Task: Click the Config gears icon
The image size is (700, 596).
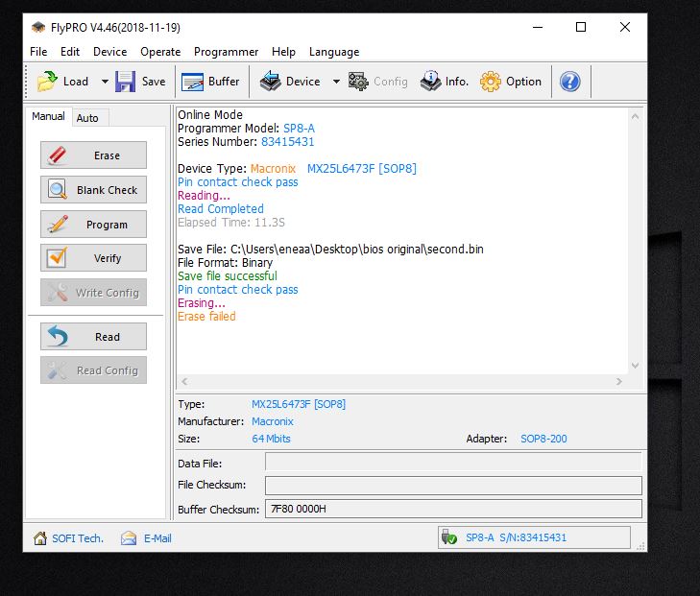Action: pos(358,82)
